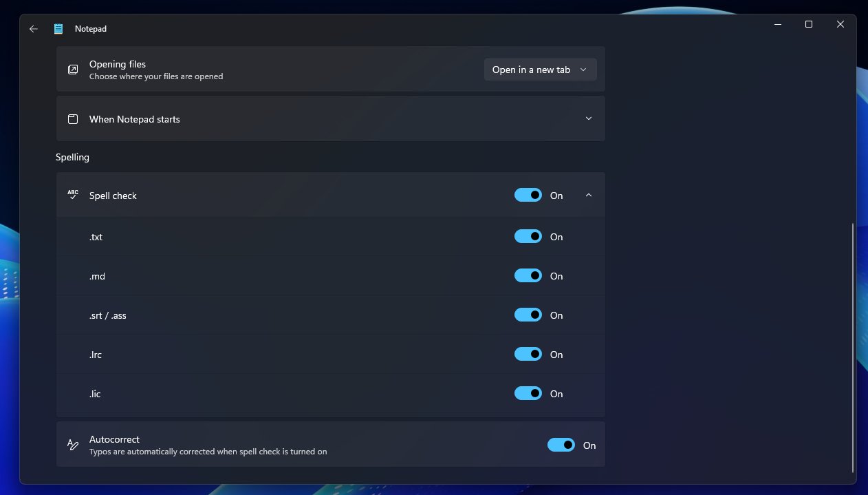868x495 pixels.
Task: Close the Notepad window
Action: [840, 24]
